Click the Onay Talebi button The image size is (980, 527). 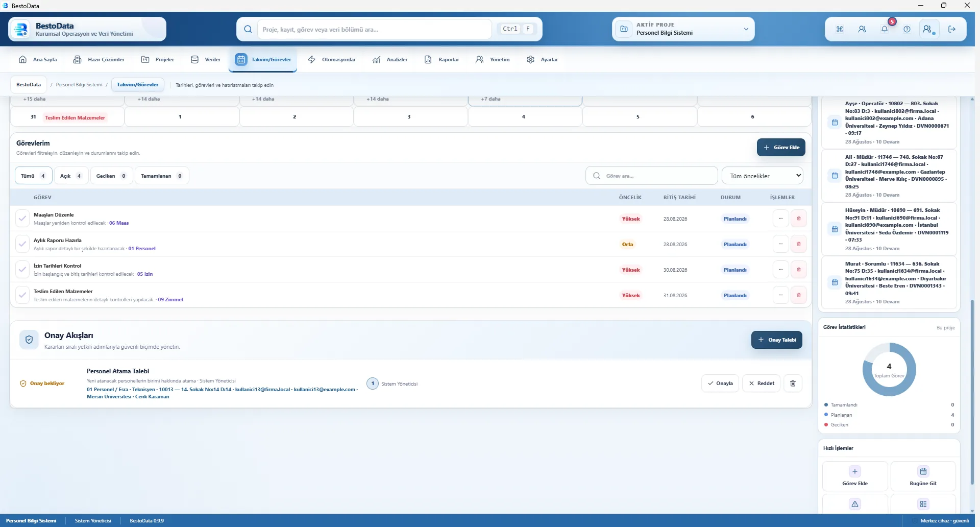[x=776, y=340]
